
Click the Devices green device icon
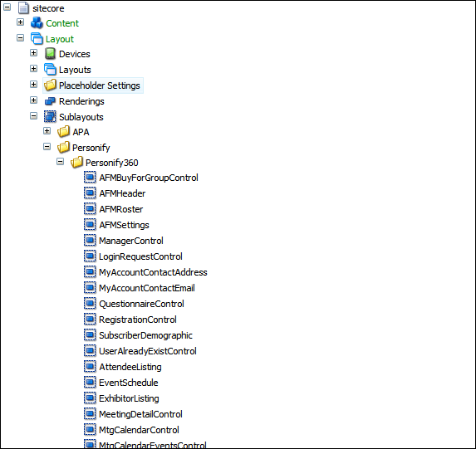click(50, 54)
